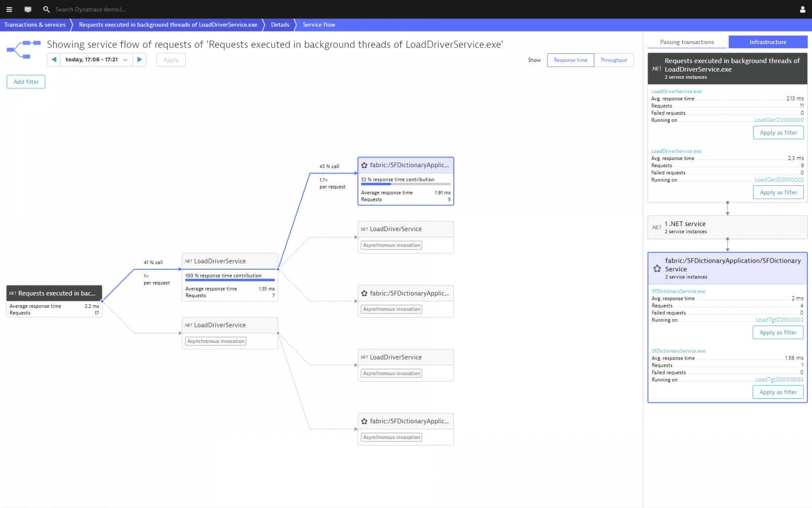The image size is (812, 508).
Task: Open the today 17:06 - 17:21 timeframe dropdown
Action: pos(96,59)
